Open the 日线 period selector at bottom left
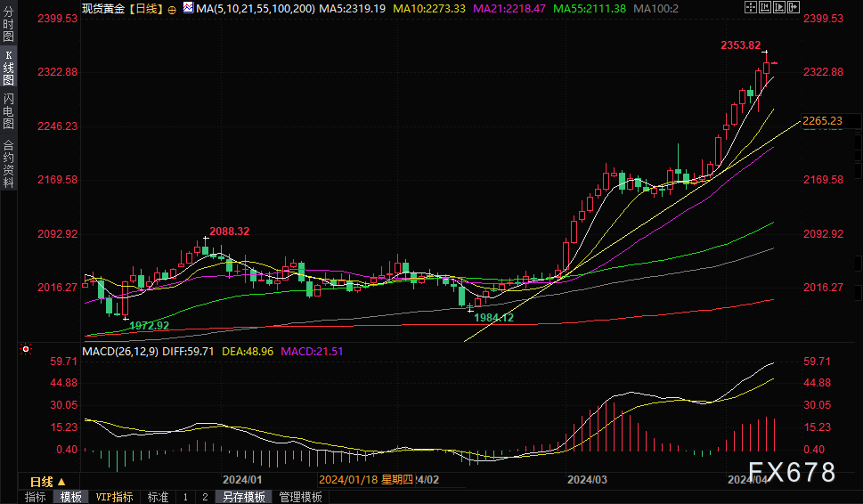 [x=43, y=482]
